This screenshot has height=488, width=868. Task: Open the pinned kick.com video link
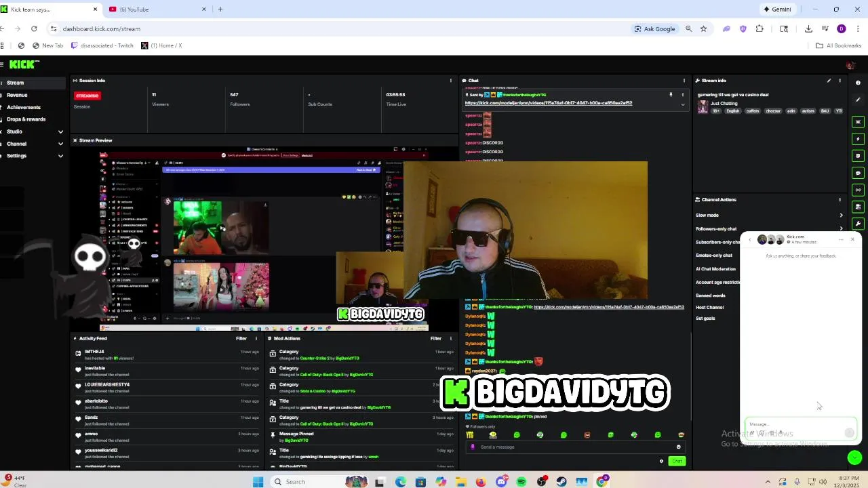point(549,103)
